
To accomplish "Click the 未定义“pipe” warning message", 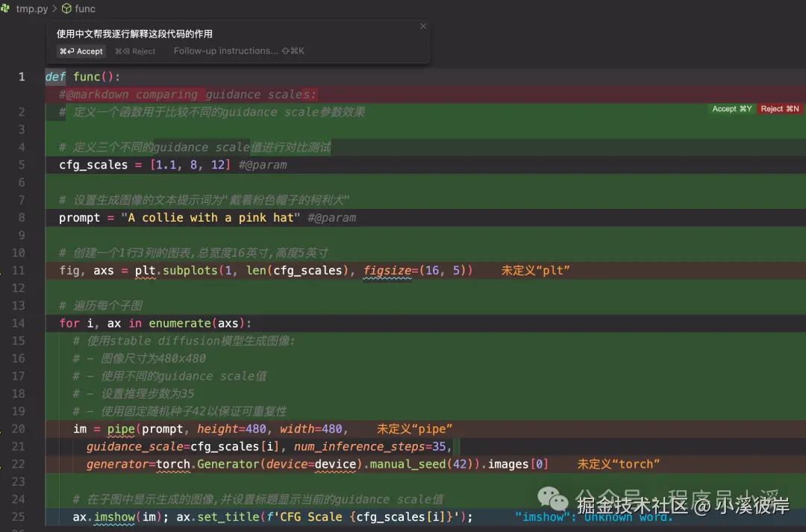I will (x=414, y=429).
